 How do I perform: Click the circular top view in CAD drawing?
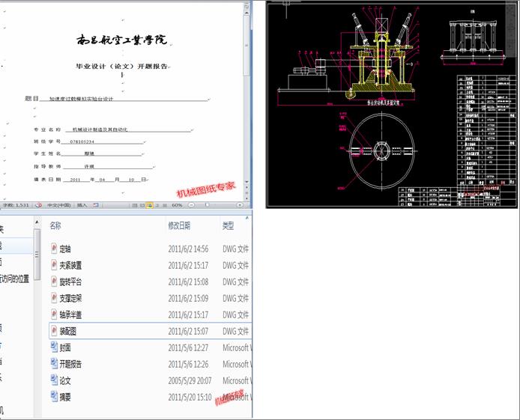381,150
